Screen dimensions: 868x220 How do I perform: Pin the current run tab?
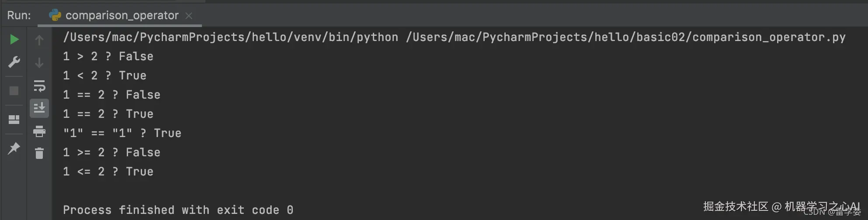(14, 148)
